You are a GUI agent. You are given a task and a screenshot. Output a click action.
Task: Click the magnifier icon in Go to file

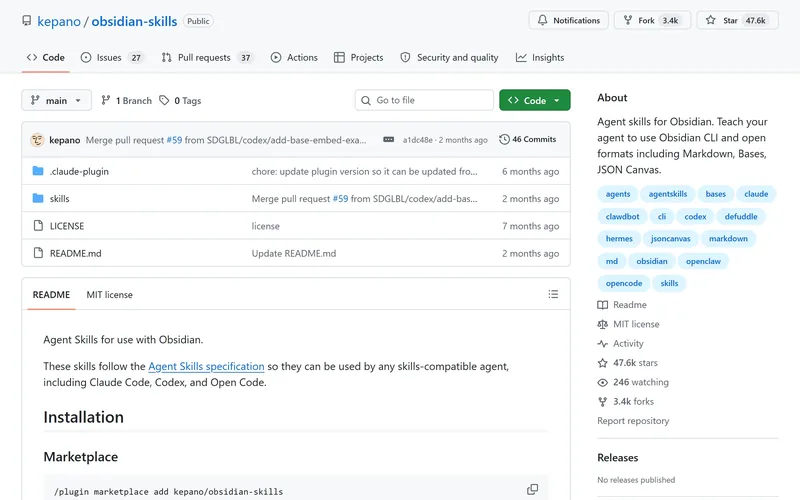pyautogui.click(x=366, y=101)
